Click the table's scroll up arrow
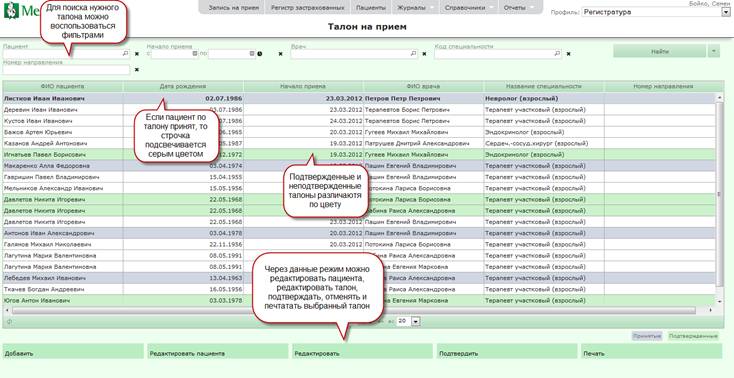Viewport: 734px width, 378px height. click(x=719, y=98)
